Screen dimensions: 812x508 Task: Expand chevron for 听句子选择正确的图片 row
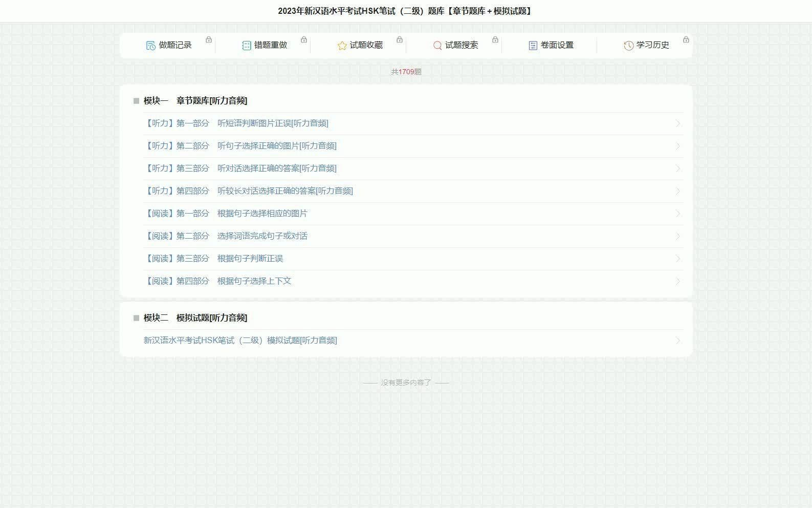point(678,146)
